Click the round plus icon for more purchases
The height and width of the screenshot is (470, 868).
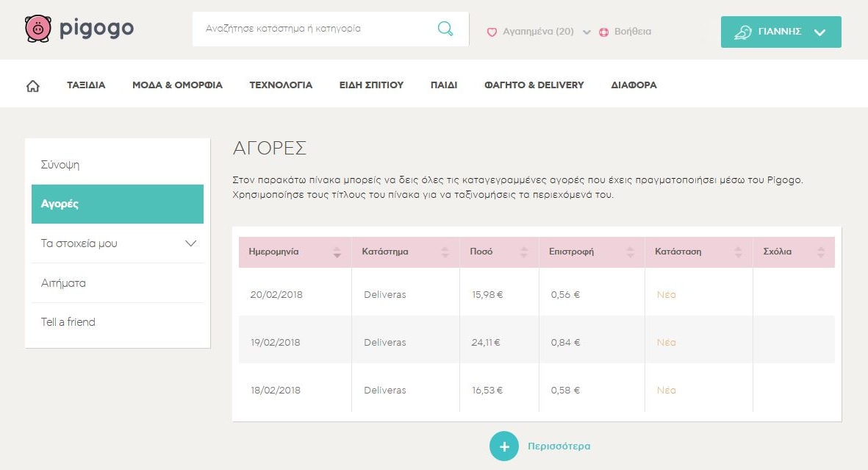point(503,446)
